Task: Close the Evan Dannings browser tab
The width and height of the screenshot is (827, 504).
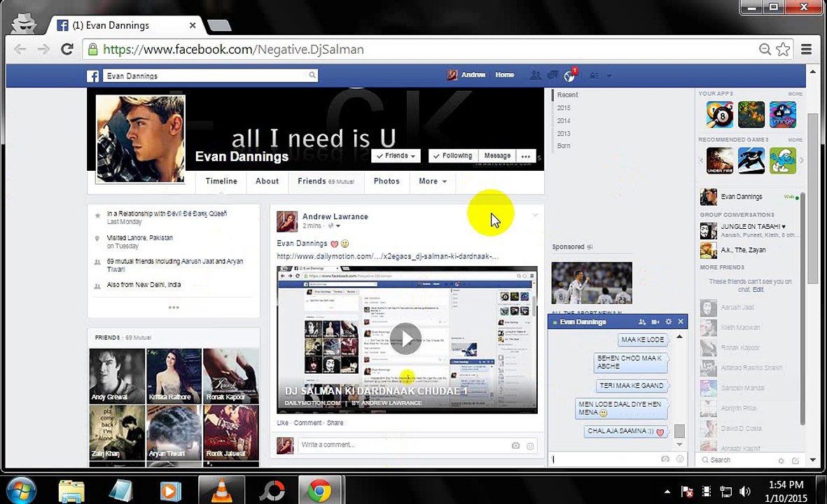Action: 193,25
